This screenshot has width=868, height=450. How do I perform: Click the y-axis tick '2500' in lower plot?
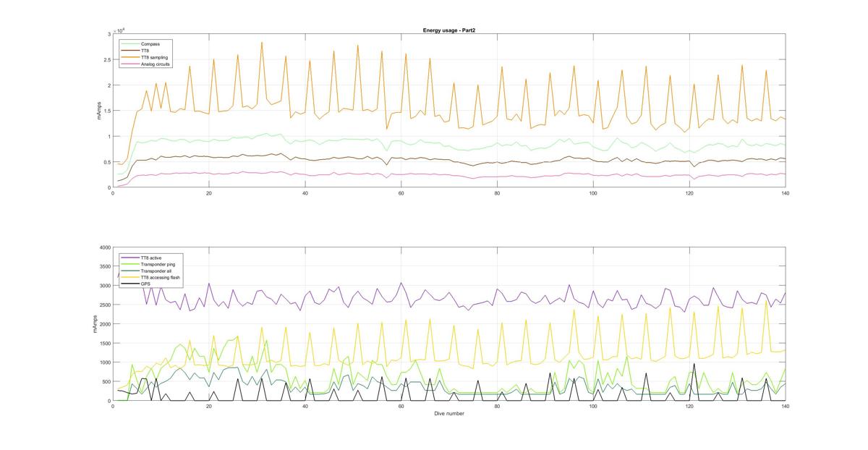(x=105, y=305)
